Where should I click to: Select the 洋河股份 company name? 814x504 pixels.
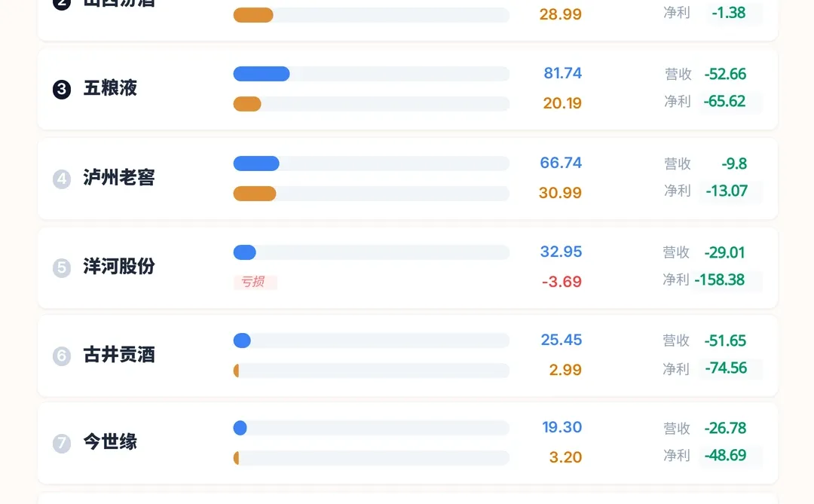tap(119, 267)
